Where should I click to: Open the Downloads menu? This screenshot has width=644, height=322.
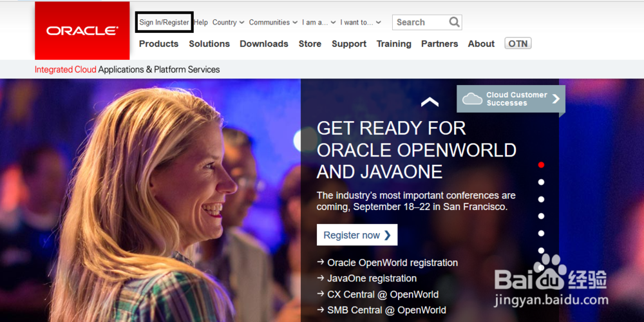point(264,44)
